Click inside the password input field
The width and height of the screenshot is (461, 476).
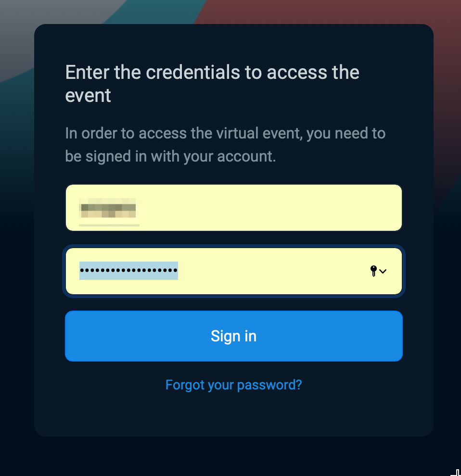pyautogui.click(x=269, y=271)
